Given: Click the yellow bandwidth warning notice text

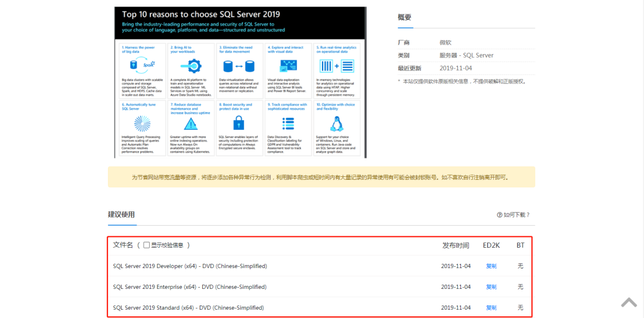Looking at the screenshot, I should (321, 178).
